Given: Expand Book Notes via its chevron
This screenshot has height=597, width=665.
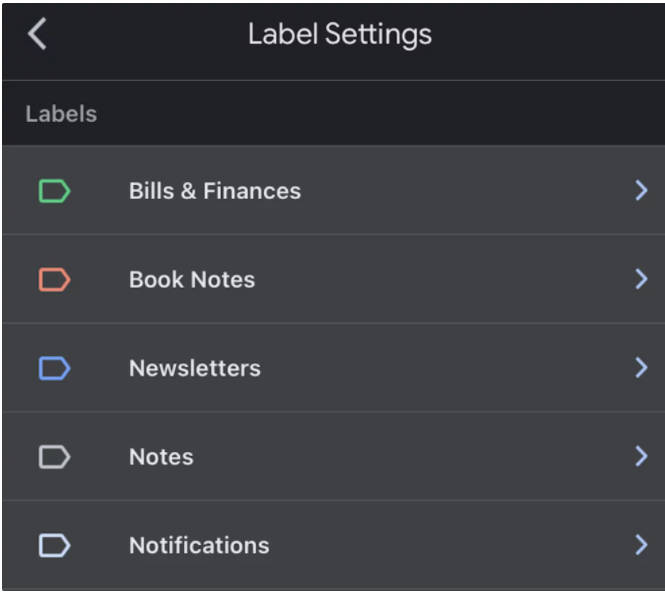Looking at the screenshot, I should click(641, 279).
